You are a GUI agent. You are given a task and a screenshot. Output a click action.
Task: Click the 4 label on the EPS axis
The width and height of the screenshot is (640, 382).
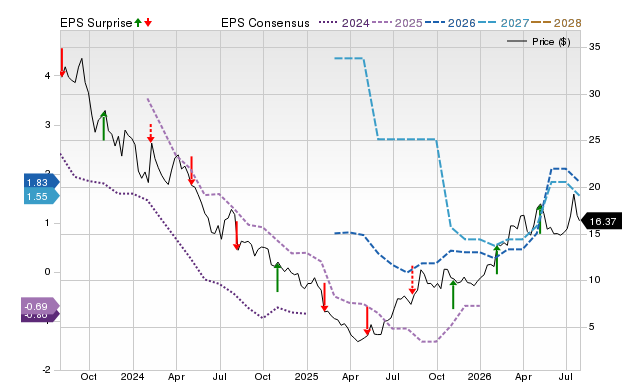click(x=48, y=76)
